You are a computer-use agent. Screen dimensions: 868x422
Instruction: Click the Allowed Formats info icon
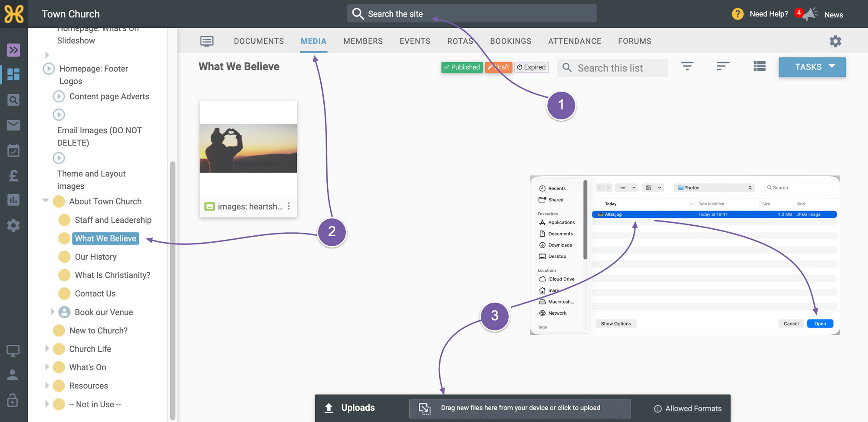658,409
